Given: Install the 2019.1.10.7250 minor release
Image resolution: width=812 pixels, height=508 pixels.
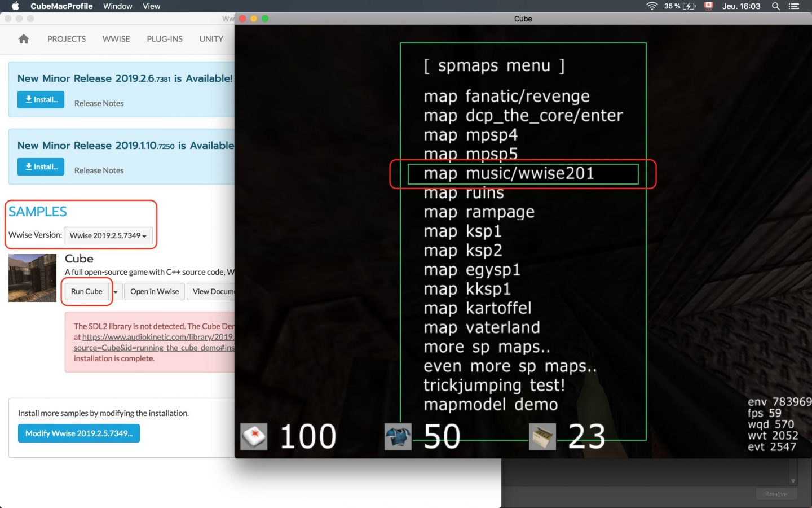Looking at the screenshot, I should click(41, 167).
